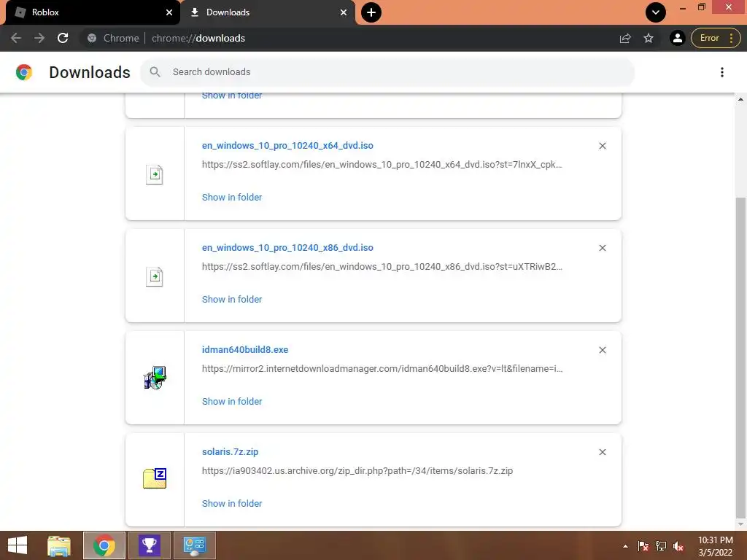Open solaris.7z.zip file link
Viewport: 747px width, 560px height.
click(230, 451)
